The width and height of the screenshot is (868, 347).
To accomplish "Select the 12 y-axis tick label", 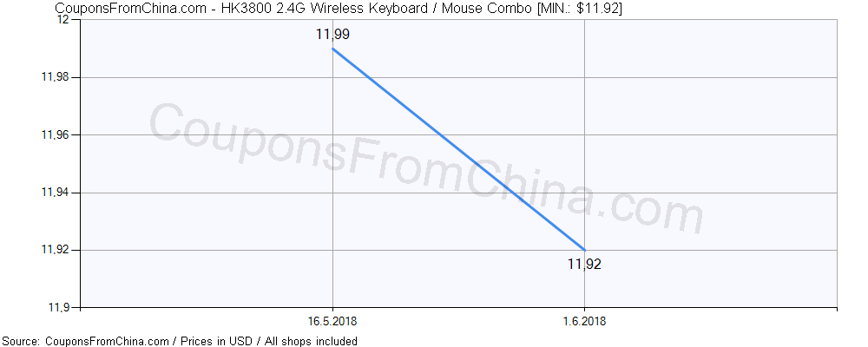I will click(x=62, y=21).
